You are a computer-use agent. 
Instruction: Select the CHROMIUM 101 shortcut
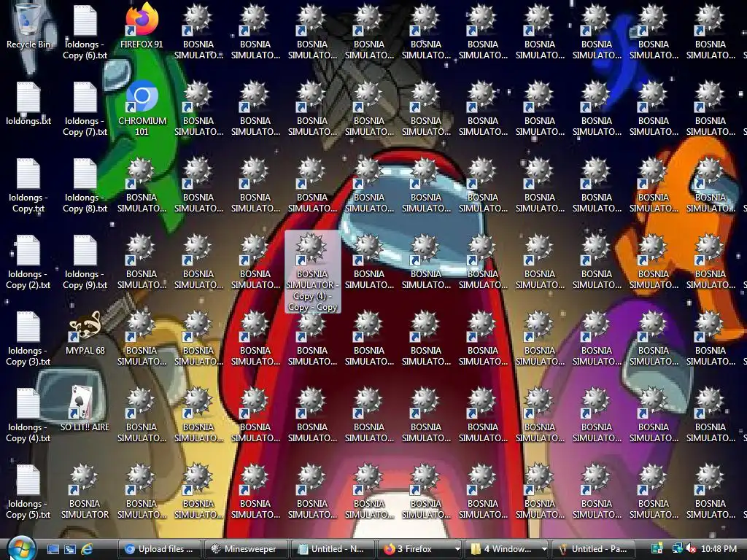[x=142, y=108]
